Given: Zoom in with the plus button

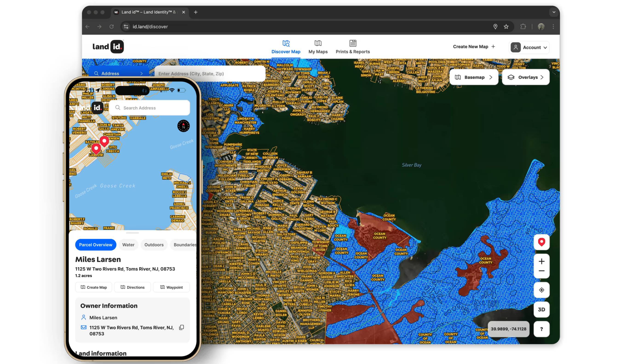Looking at the screenshot, I should point(541,261).
